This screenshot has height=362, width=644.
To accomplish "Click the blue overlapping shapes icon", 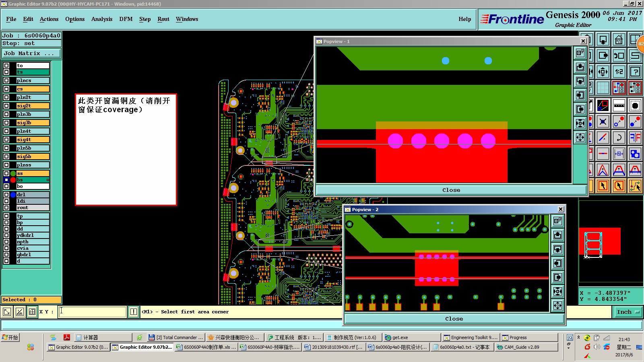I will 635,154.
